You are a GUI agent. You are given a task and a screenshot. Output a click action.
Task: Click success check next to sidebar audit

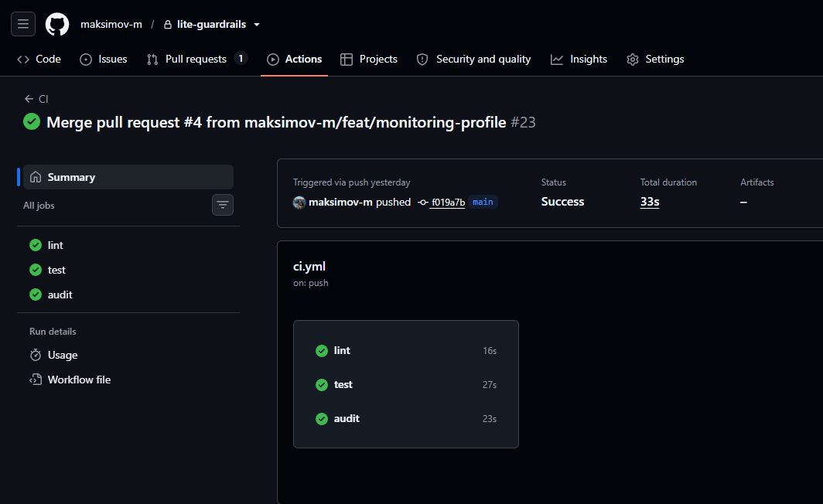[x=36, y=295]
